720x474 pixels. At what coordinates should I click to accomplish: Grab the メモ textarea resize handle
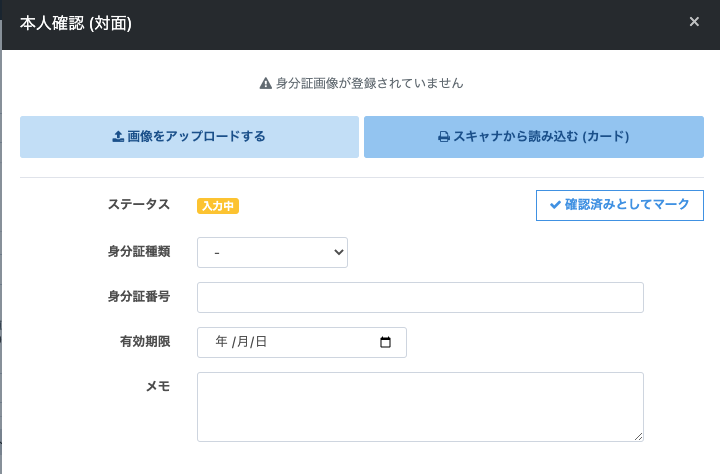point(637,436)
